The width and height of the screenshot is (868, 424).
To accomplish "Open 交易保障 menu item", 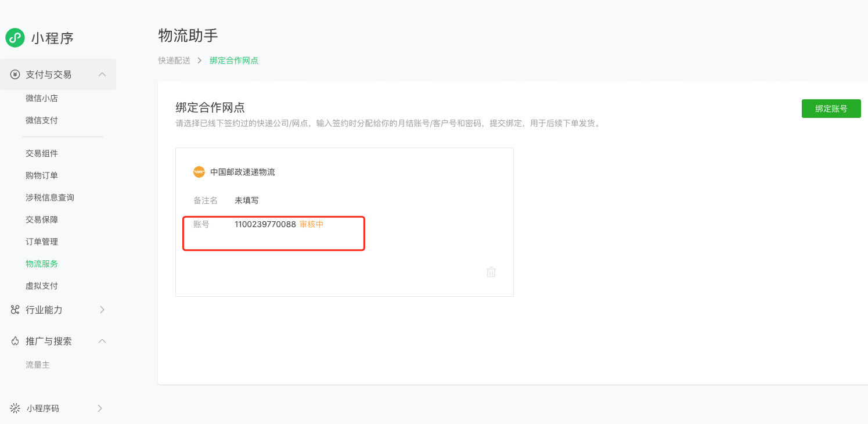I will [42, 220].
